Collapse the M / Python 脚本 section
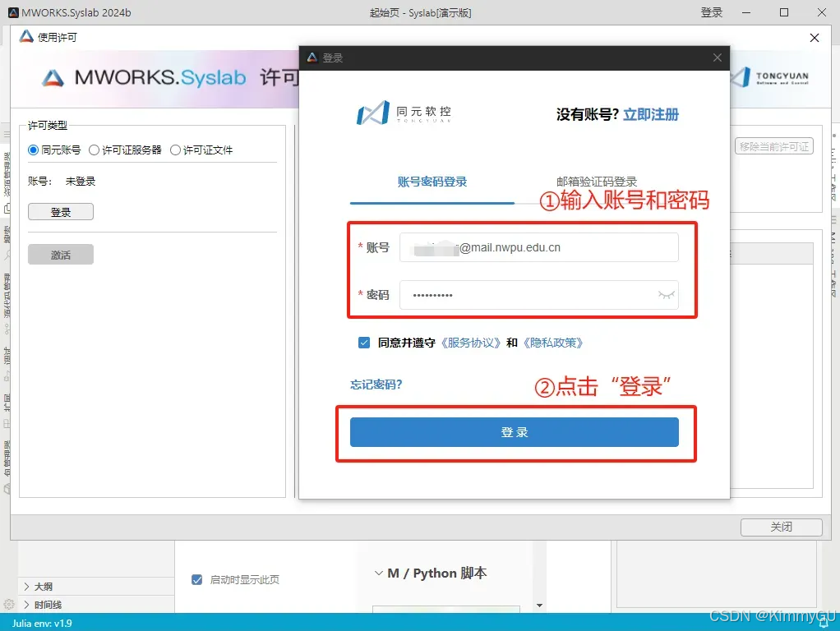The width and height of the screenshot is (840, 631). tap(378, 573)
